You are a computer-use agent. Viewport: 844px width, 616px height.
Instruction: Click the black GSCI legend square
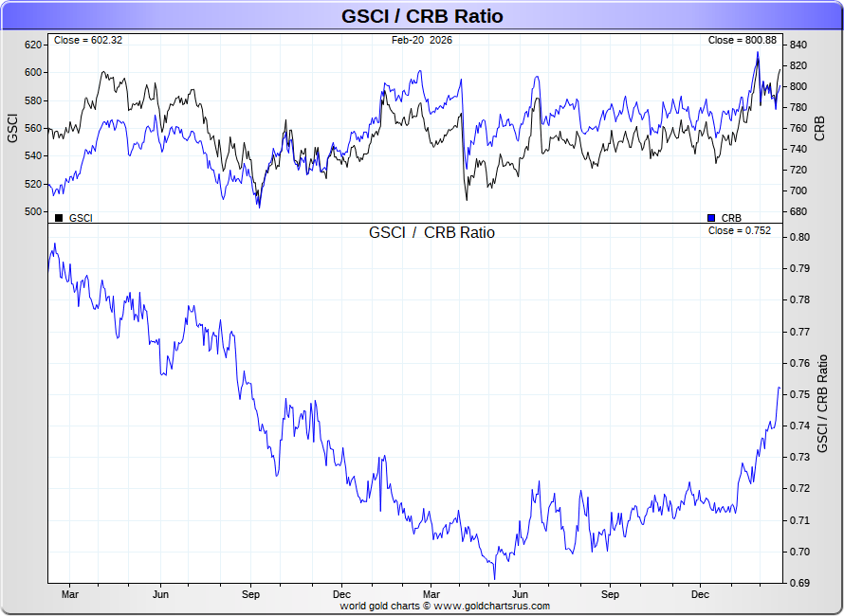coord(59,218)
